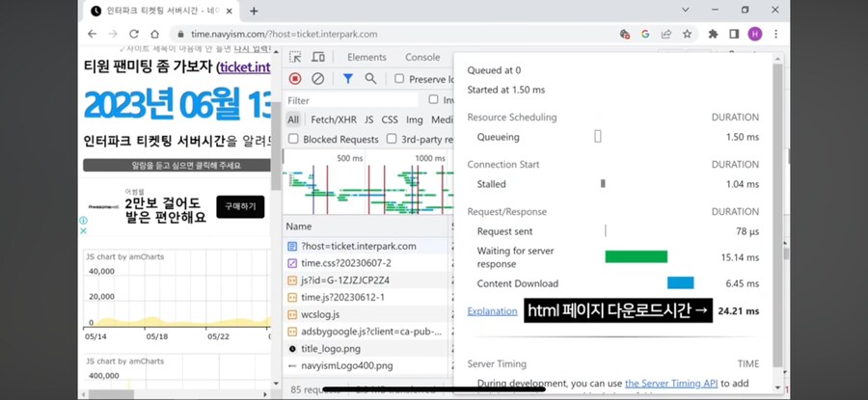Select wcslog.js request row

point(366,315)
